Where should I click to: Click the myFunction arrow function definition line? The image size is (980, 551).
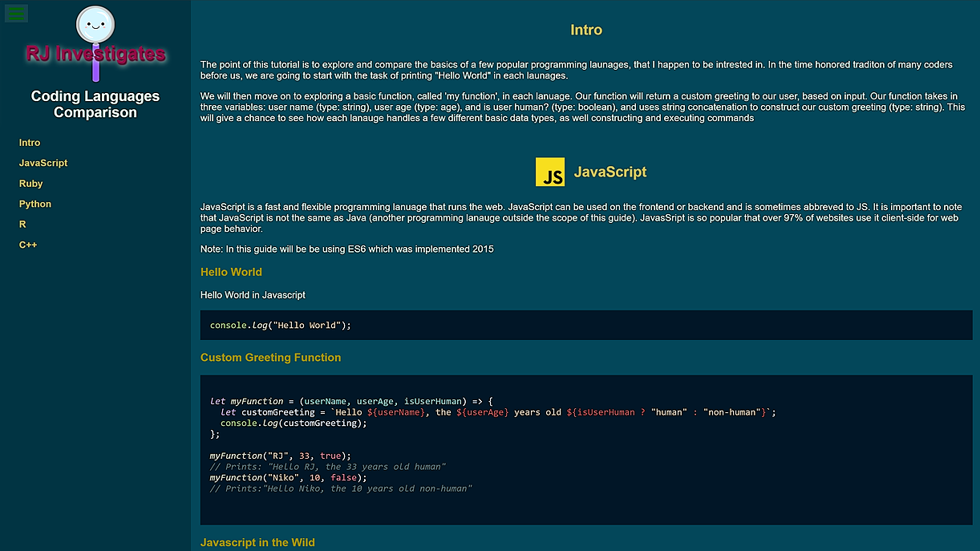click(351, 401)
